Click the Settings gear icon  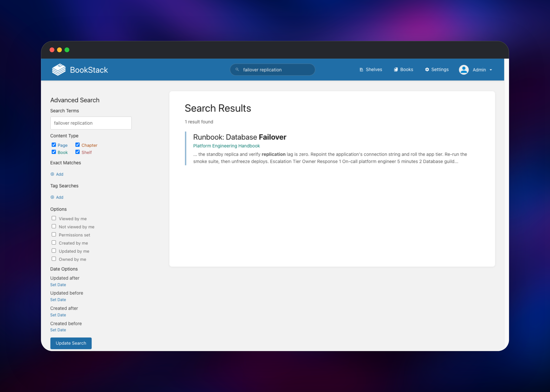coord(427,70)
